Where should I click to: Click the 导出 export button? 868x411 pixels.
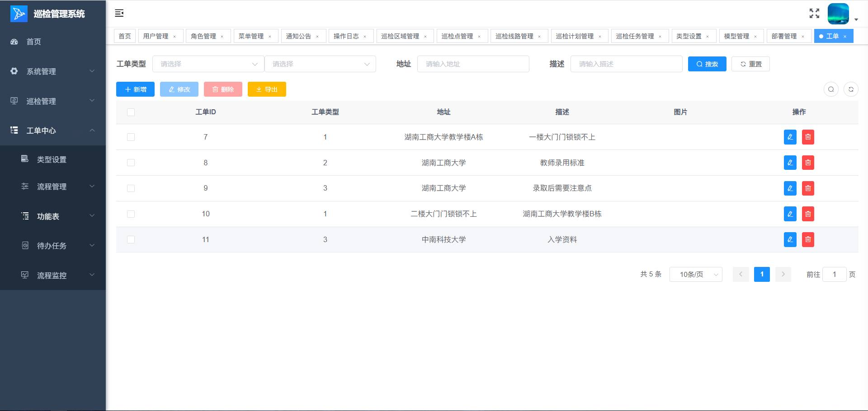click(267, 89)
